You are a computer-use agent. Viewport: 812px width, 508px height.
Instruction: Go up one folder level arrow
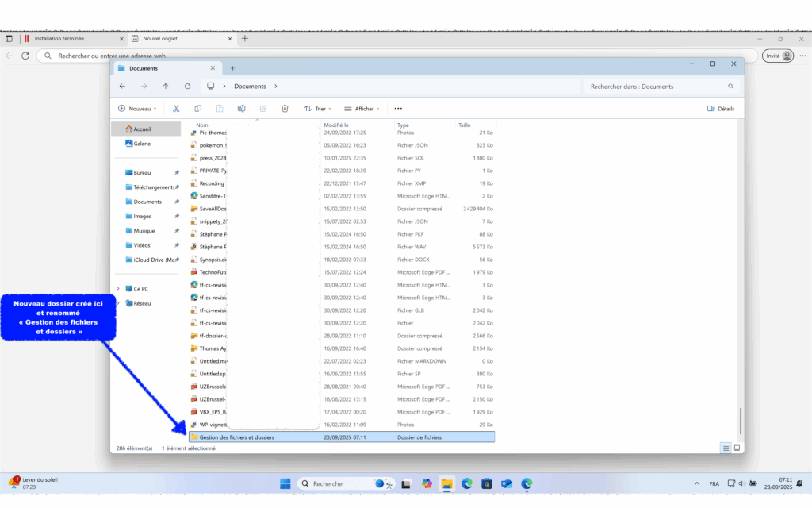pos(166,86)
